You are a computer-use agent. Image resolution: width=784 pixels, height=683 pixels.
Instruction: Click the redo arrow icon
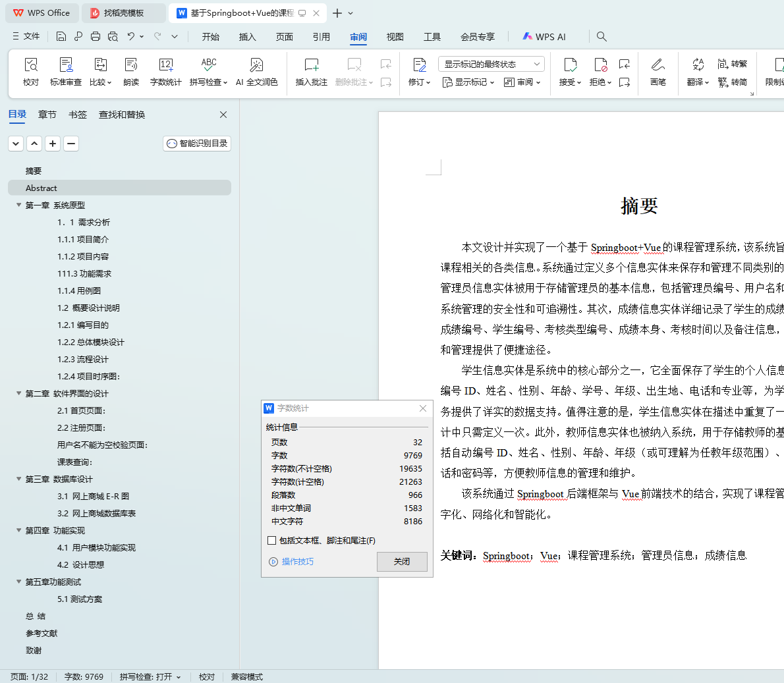(x=157, y=36)
